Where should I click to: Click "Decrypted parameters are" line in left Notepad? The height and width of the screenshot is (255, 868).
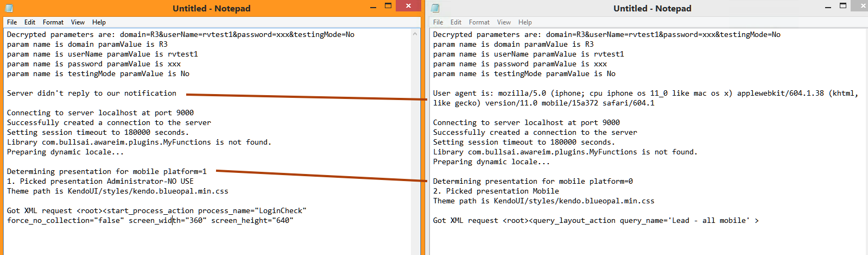[181, 34]
